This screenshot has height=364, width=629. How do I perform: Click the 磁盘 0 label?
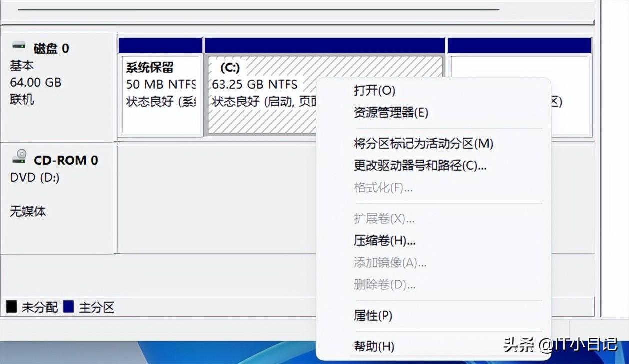pyautogui.click(x=51, y=48)
